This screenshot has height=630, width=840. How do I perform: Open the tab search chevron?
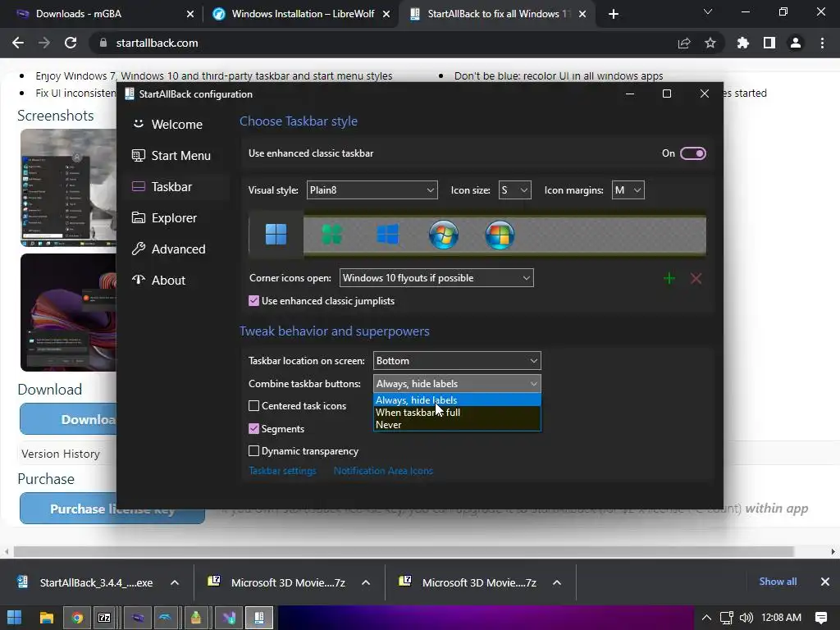pos(708,11)
